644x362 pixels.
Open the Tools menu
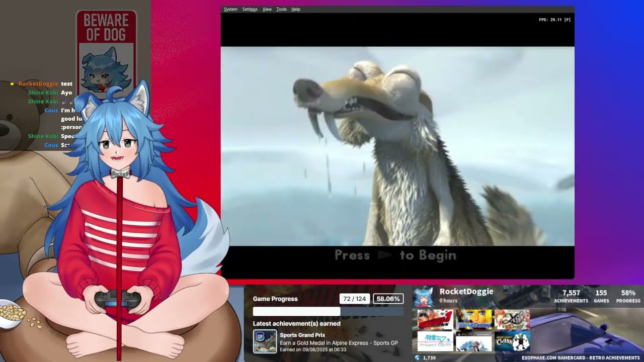(x=281, y=9)
